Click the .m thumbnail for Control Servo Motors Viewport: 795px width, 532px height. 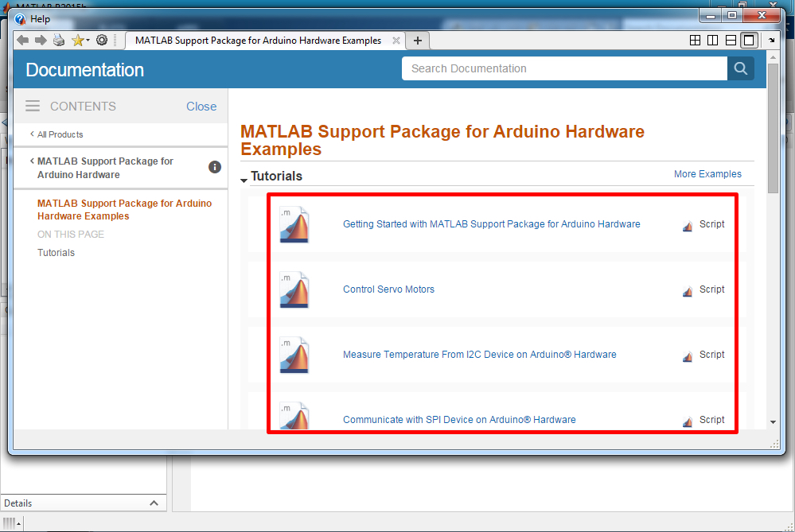(x=294, y=289)
